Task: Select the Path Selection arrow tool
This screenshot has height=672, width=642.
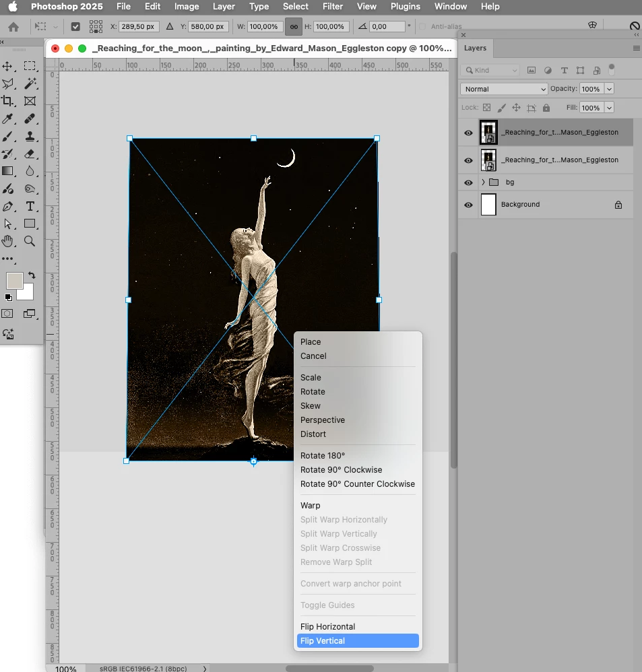Action: pyautogui.click(x=7, y=224)
